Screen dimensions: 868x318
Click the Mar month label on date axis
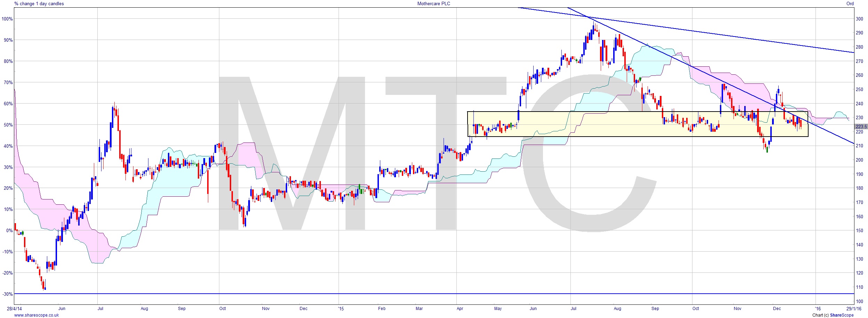419,309
